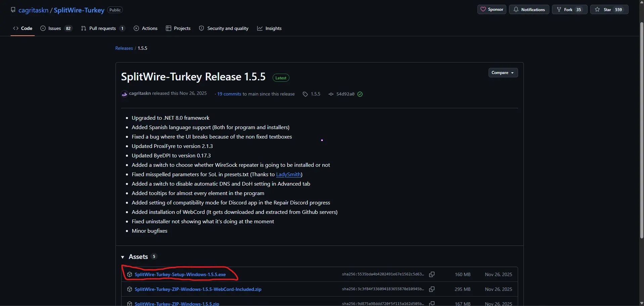
Task: Click package icon beside Setup-Windows exe
Action: 130,274
